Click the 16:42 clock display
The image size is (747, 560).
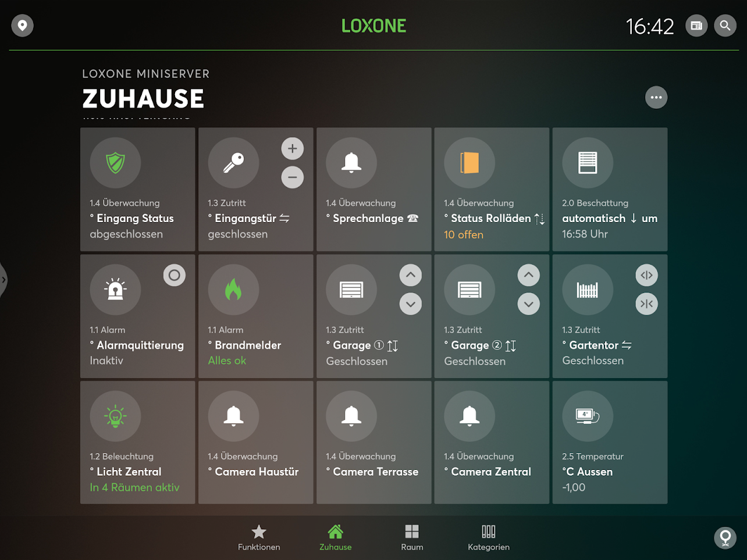point(650,26)
